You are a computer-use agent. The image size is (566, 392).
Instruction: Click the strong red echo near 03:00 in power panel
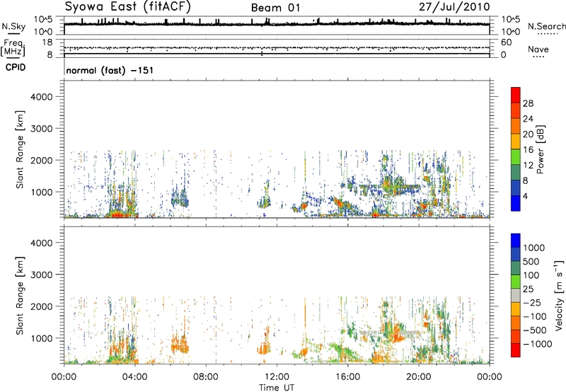(119, 215)
